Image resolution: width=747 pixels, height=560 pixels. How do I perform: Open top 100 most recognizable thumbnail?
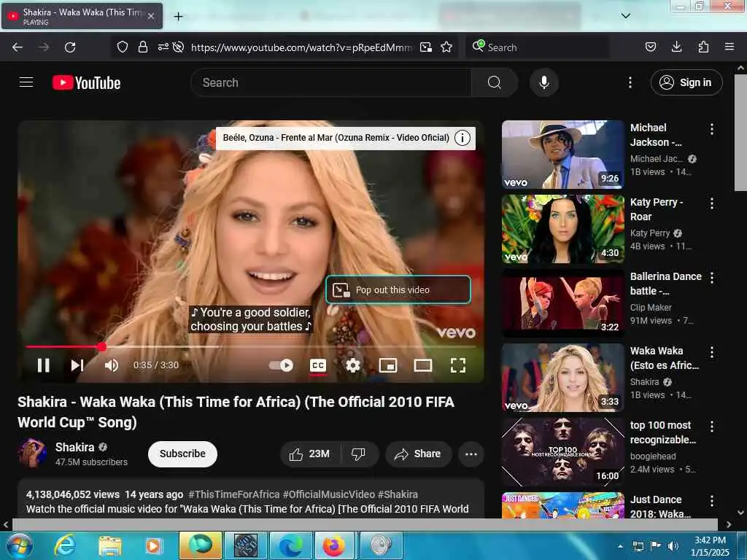point(562,452)
